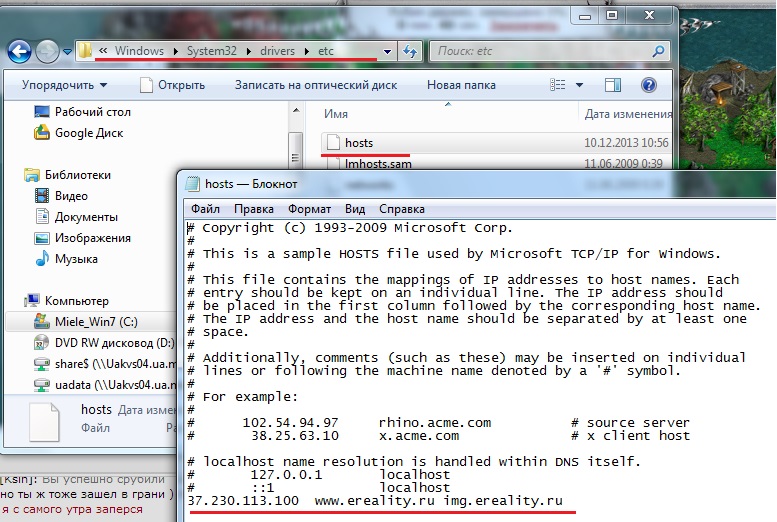
Task: Click the Copyright line in Notepad
Action: point(350,228)
